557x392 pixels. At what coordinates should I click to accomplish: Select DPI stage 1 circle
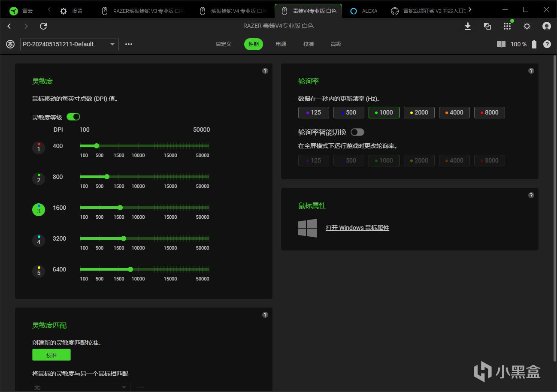point(39,148)
